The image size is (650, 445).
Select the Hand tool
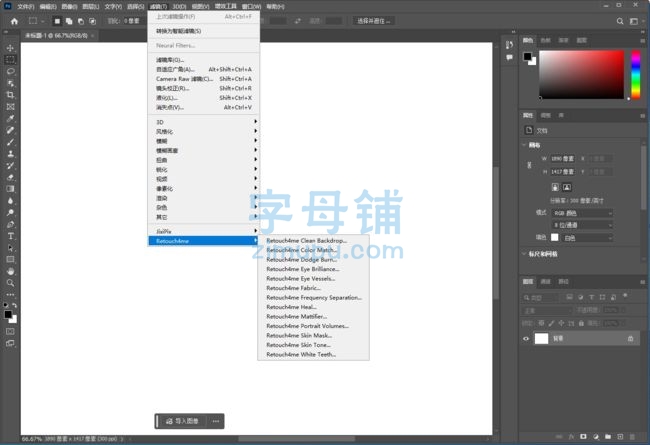[10, 271]
